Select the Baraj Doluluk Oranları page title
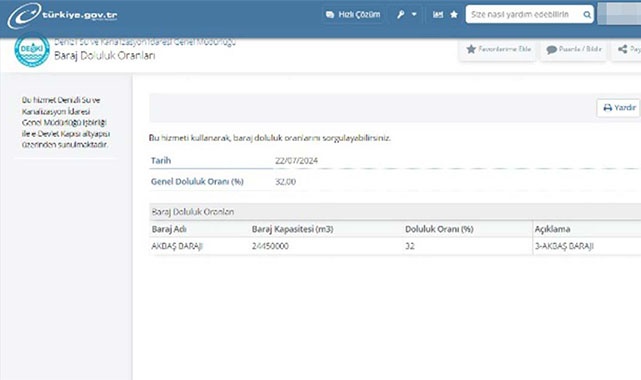The image size is (641, 380). pos(105,56)
